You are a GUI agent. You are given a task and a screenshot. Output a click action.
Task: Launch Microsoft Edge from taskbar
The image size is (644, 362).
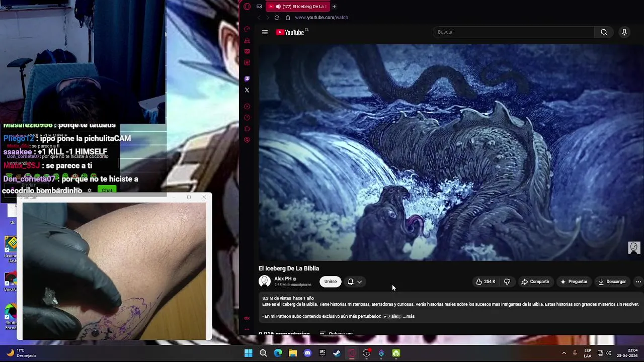pyautogui.click(x=278, y=353)
